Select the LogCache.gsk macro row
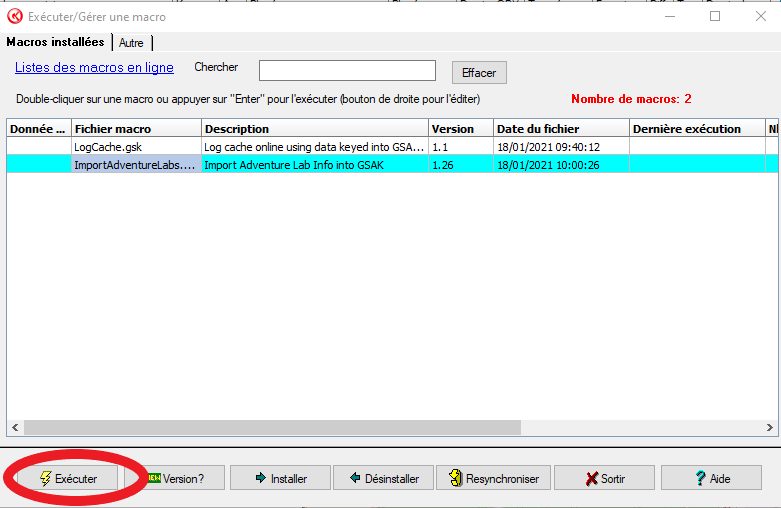This screenshot has width=781, height=508. point(135,146)
